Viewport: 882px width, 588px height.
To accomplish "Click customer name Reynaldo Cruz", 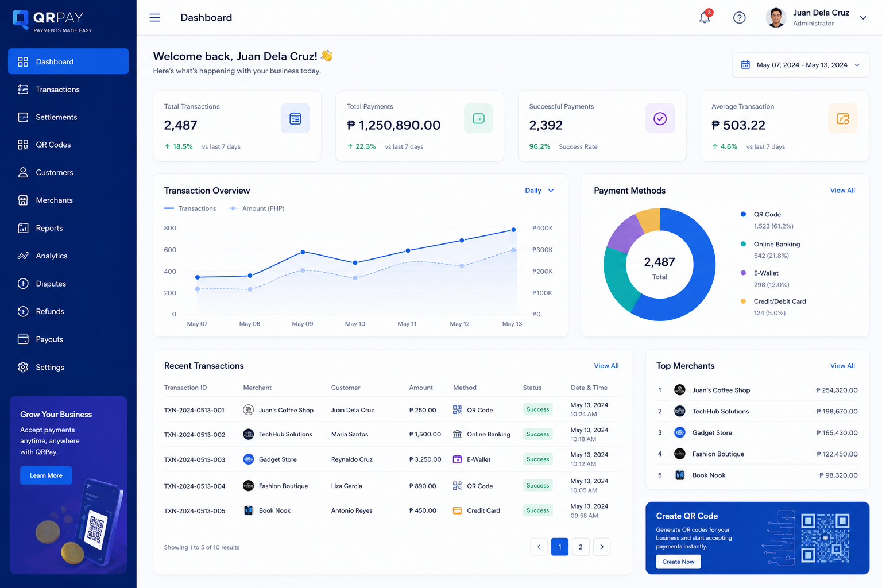I will point(352,459).
